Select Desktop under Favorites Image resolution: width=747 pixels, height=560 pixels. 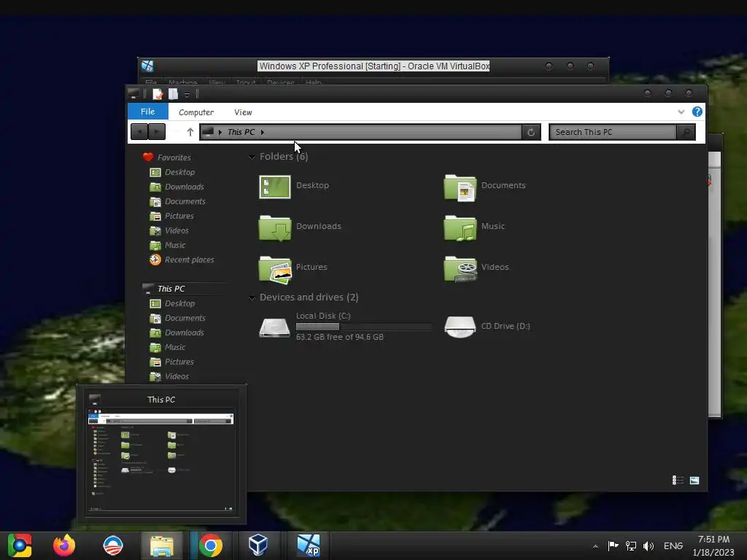(172, 172)
